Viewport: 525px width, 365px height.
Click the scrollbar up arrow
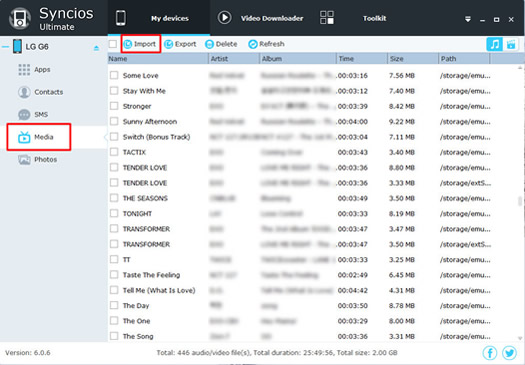[x=520, y=68]
